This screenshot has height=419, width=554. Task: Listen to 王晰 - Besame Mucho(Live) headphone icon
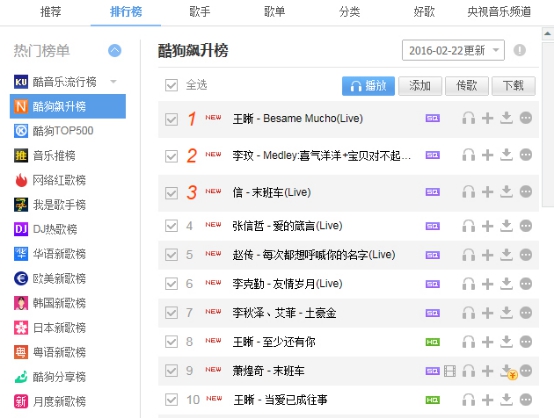click(x=468, y=118)
